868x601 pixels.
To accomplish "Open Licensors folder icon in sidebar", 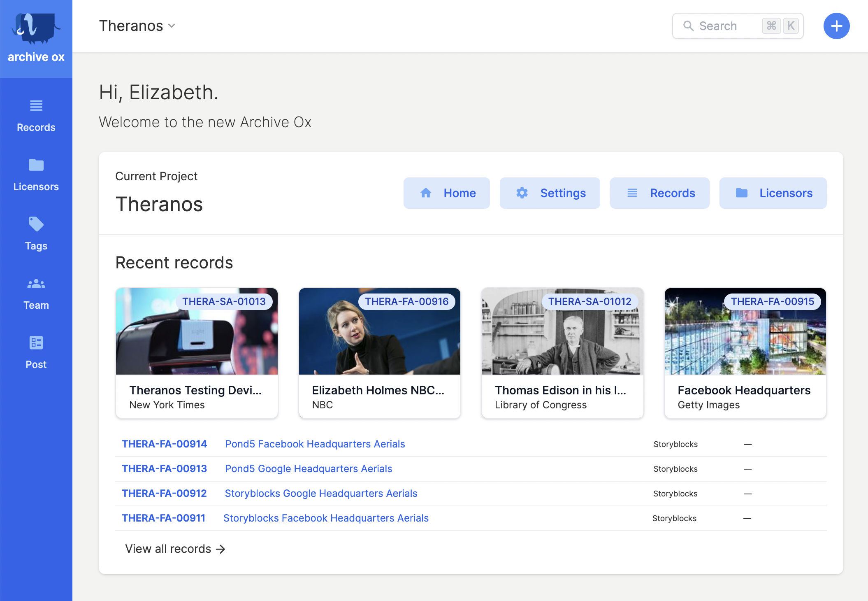I will pos(36,165).
